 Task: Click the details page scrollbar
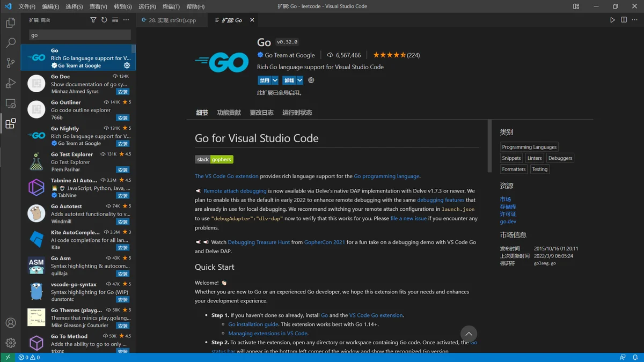click(489, 146)
